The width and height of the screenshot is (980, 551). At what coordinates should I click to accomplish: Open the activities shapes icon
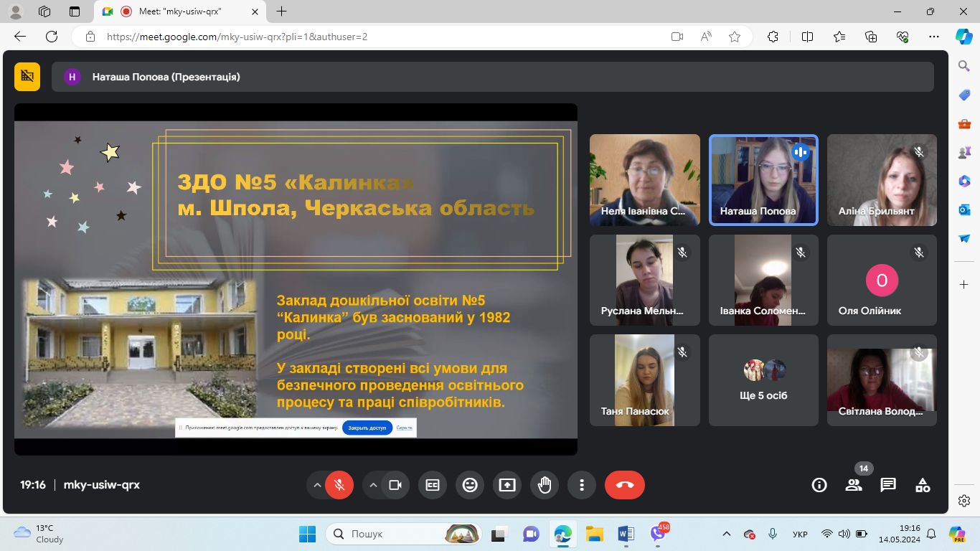(x=923, y=485)
